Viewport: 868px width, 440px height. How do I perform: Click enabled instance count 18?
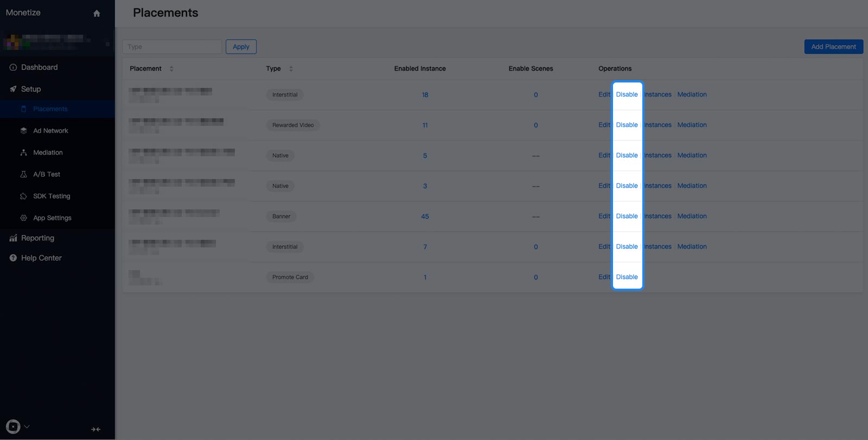425,95
